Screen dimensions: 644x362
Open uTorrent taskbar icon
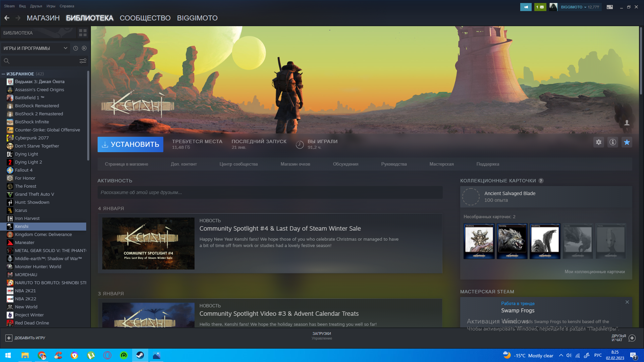point(91,355)
